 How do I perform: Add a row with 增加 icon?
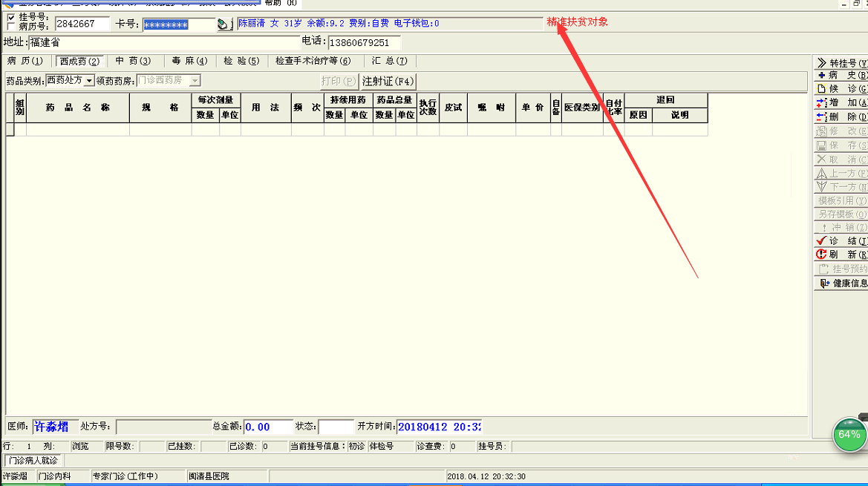click(822, 103)
